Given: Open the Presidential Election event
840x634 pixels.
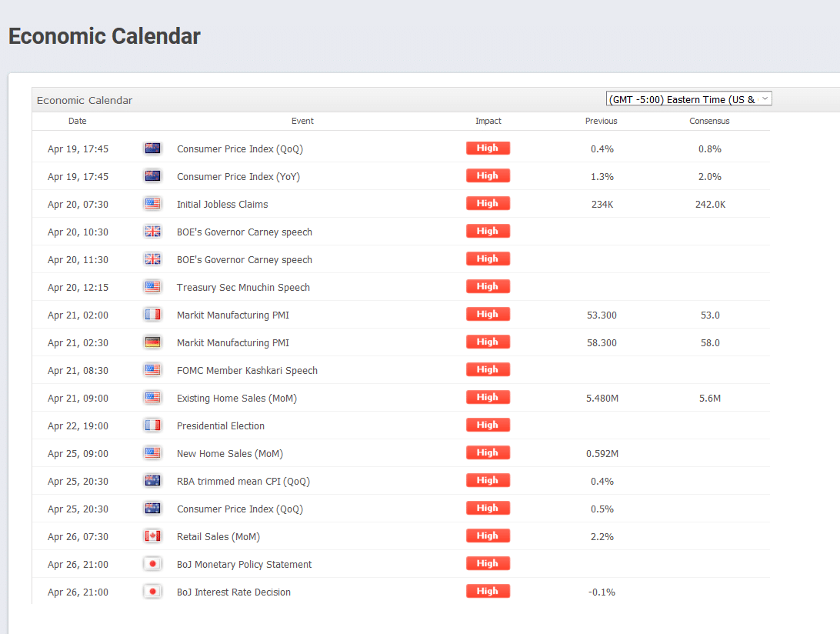Looking at the screenshot, I should [x=221, y=425].
